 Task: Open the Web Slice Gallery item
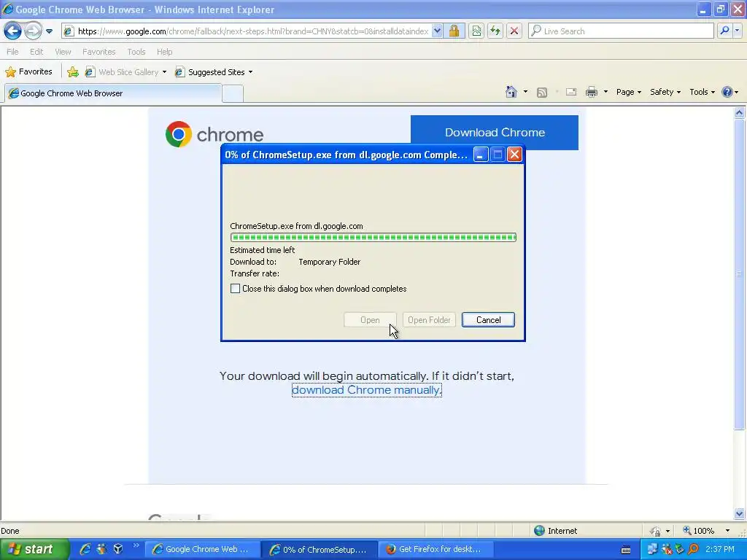(x=125, y=72)
